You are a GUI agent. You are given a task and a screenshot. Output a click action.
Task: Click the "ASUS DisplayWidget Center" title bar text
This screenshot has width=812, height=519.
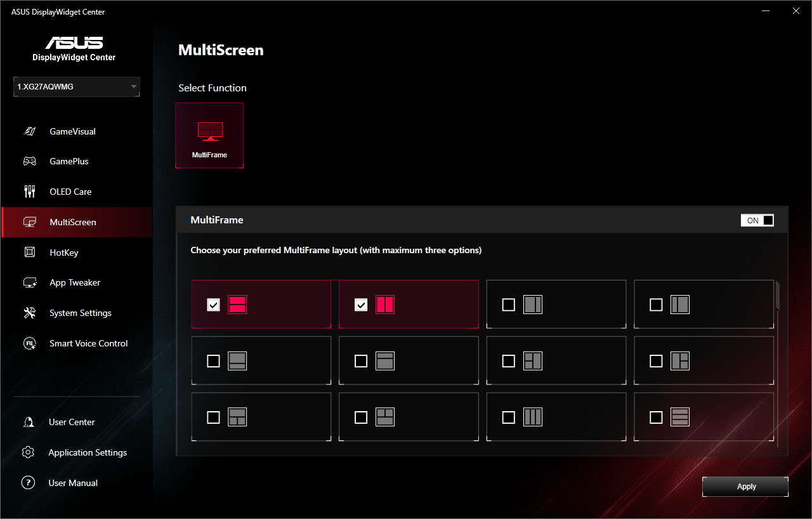coord(58,12)
